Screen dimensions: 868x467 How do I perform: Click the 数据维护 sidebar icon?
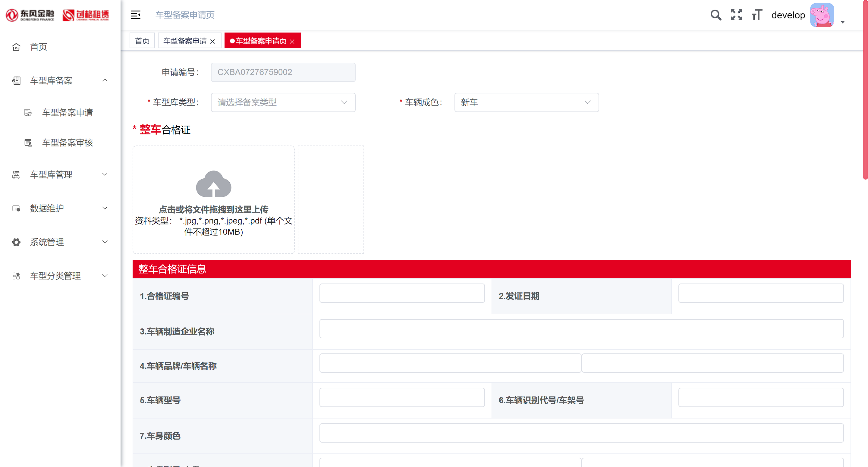[16, 208]
